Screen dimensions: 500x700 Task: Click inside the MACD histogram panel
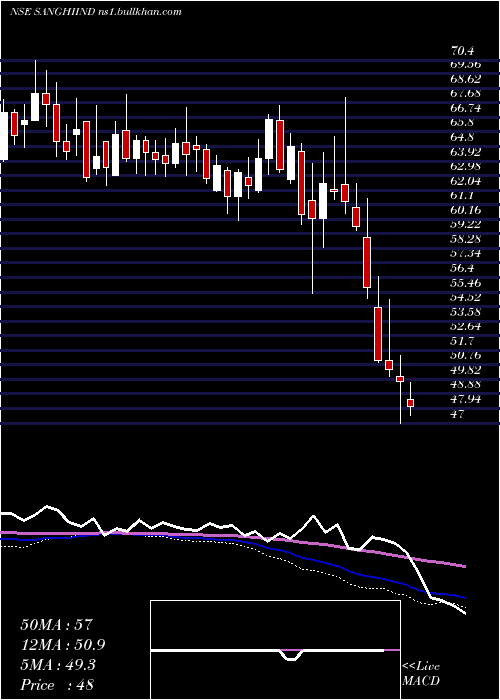[275, 650]
